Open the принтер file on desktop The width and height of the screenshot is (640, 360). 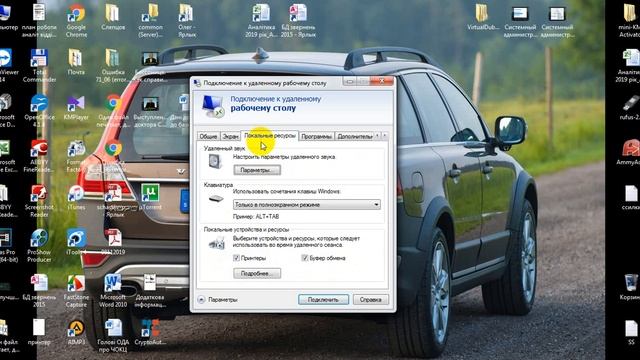39,333
